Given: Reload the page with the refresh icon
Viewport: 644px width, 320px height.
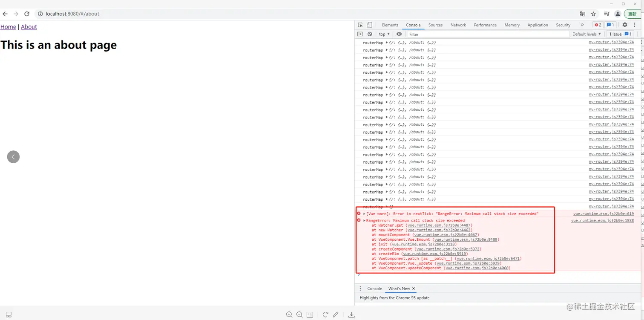Looking at the screenshot, I should point(27,14).
